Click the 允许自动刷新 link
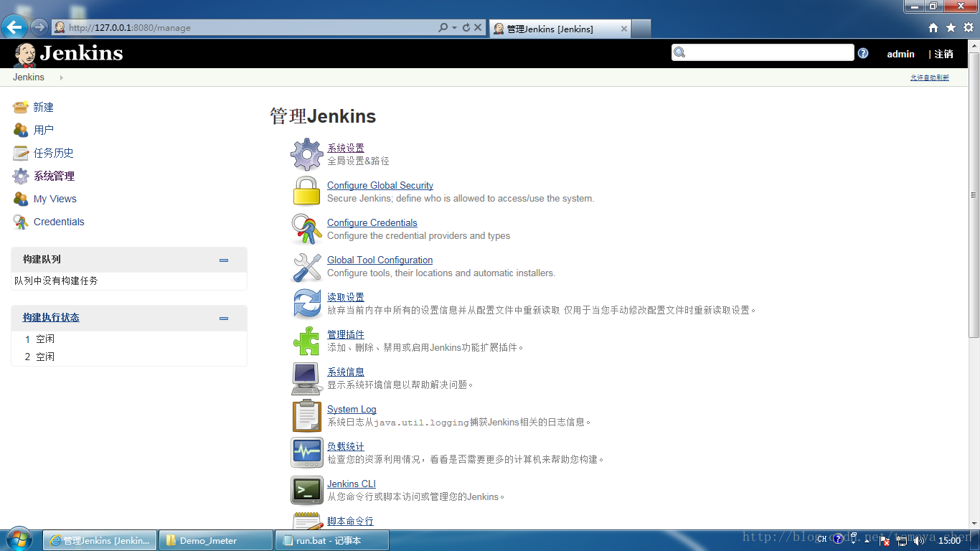 point(930,77)
